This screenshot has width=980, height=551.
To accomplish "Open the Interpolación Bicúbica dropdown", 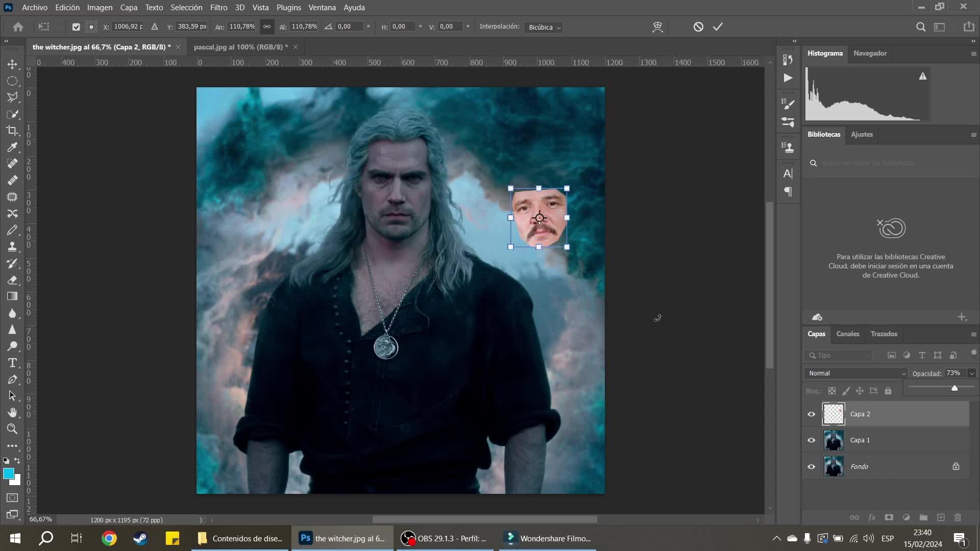I will (544, 28).
